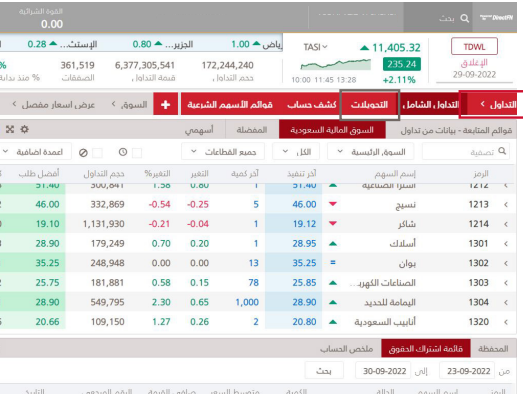
Task: Click the الجزيرة ticker item showing 0.80
Action: pyautogui.click(x=163, y=44)
